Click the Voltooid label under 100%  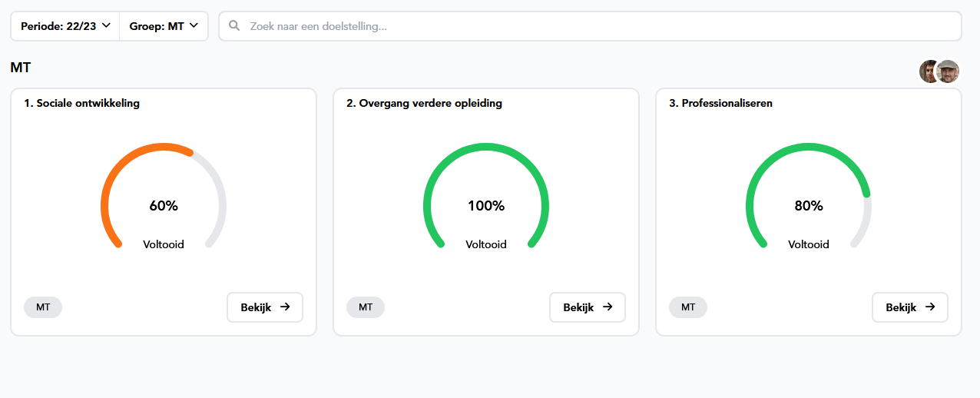pos(486,244)
